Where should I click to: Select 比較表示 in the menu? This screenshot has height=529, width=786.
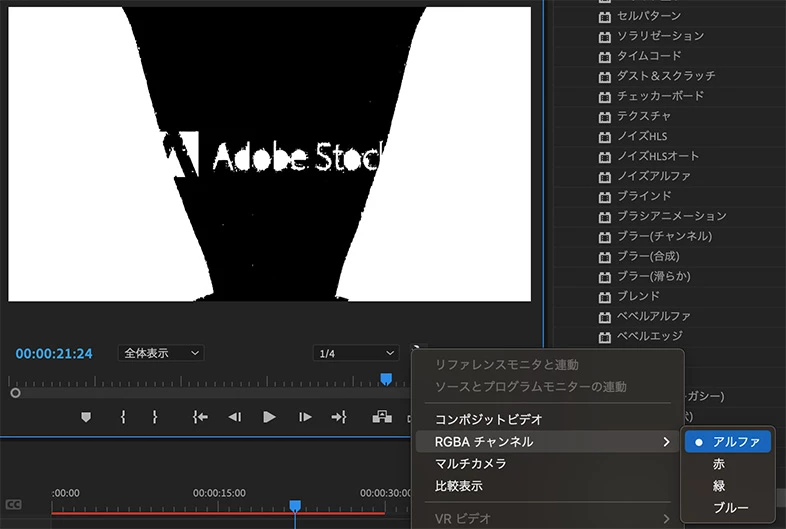[x=459, y=486]
